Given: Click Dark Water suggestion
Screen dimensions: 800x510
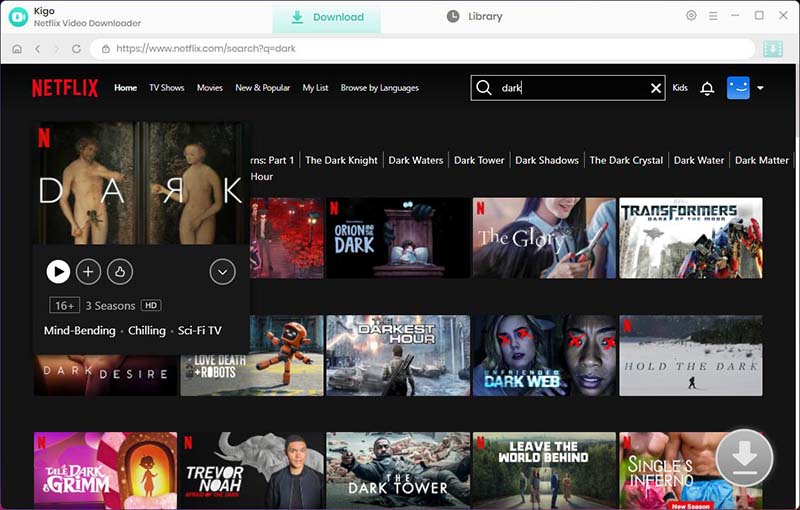Looking at the screenshot, I should 699,160.
